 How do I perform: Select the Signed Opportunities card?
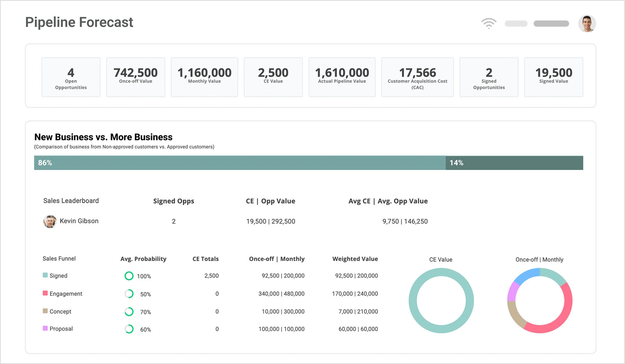click(489, 77)
